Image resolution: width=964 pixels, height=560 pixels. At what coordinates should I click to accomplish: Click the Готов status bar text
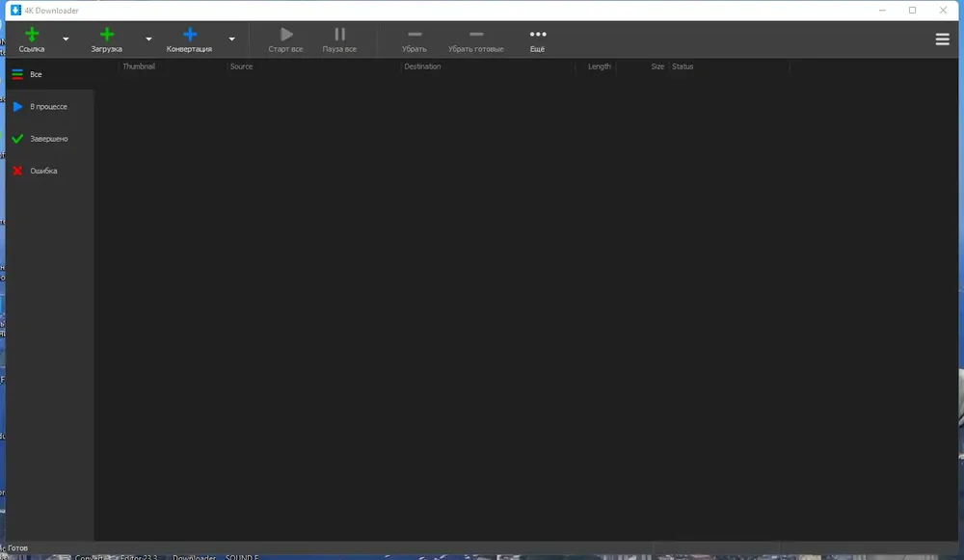point(17,547)
